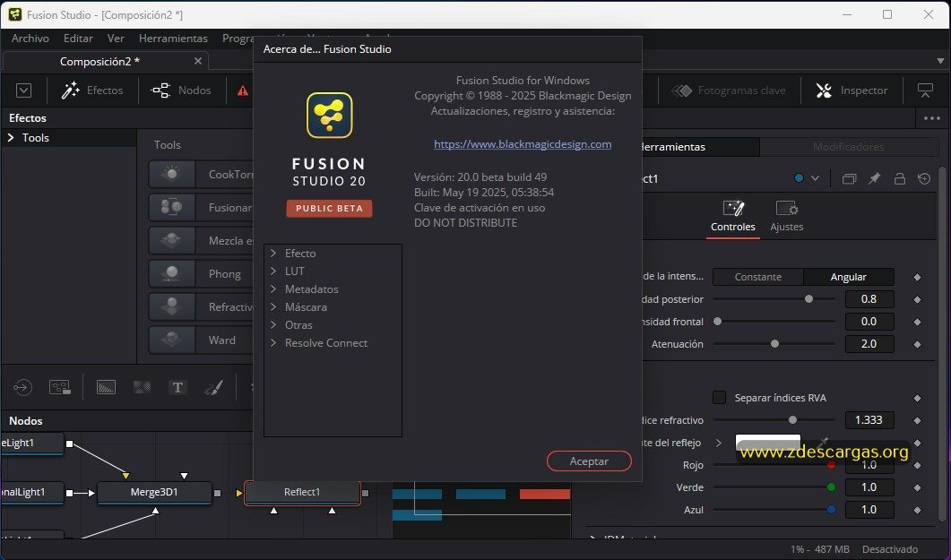The image size is (951, 560).
Task: Toggle the Inspector panel
Action: [x=852, y=90]
